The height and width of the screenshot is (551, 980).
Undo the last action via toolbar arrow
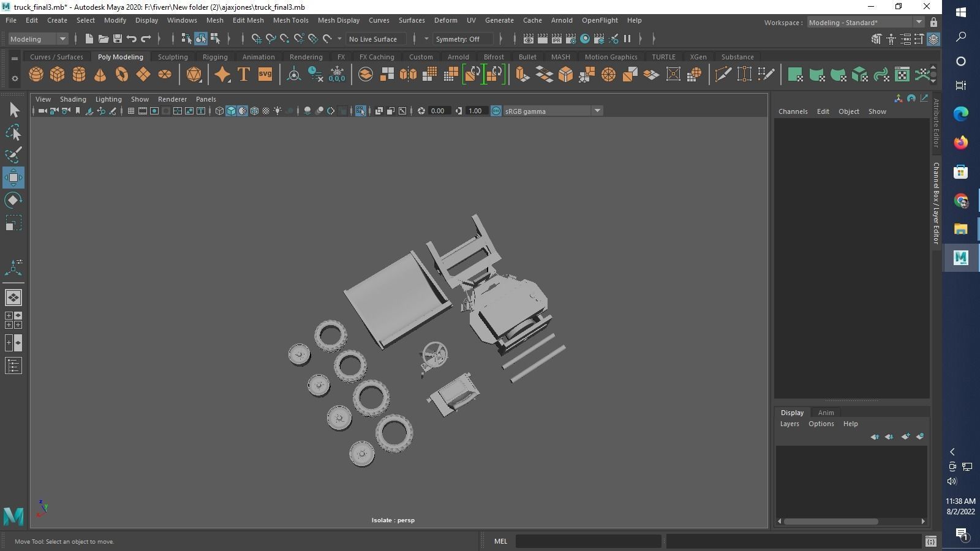pyautogui.click(x=132, y=39)
